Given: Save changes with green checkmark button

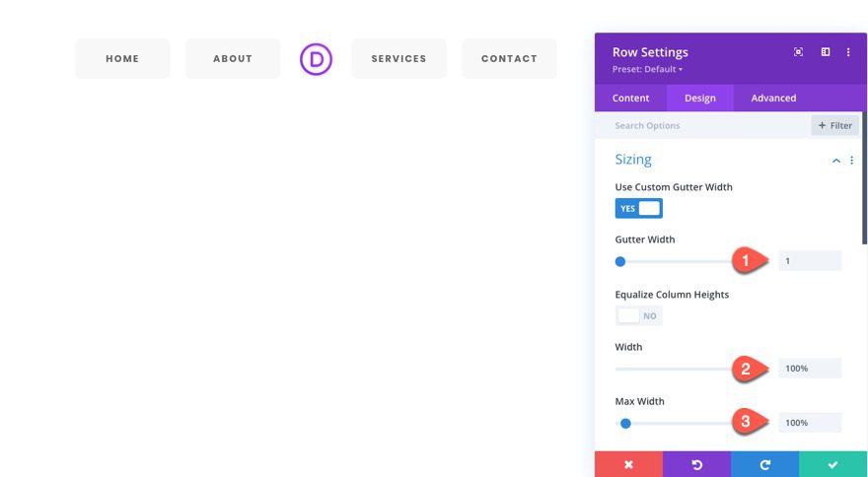Looking at the screenshot, I should [833, 464].
